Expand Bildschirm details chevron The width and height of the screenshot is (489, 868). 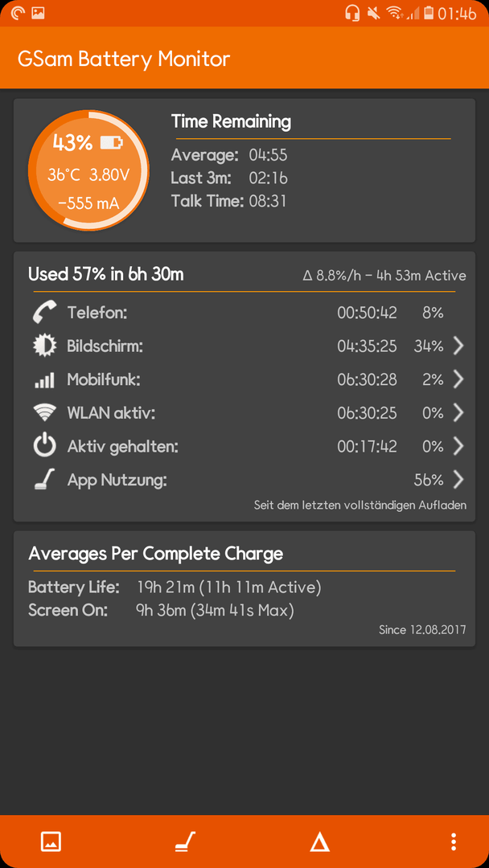click(458, 346)
